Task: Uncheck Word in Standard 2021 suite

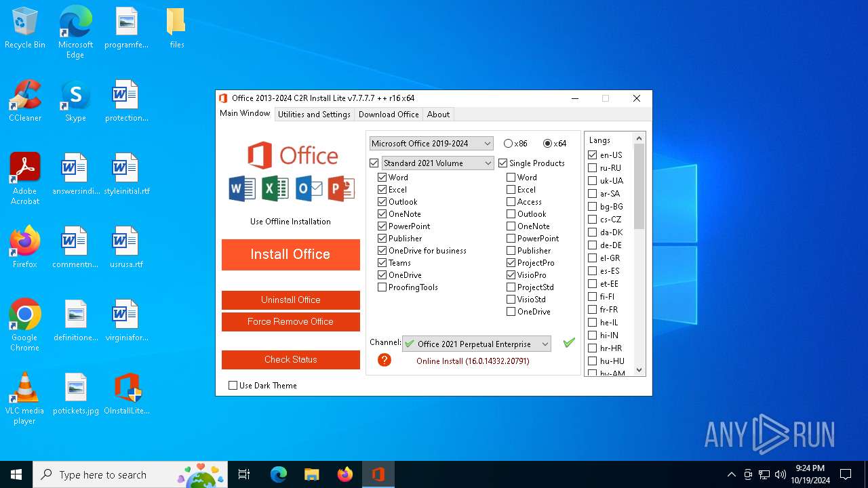Action: pos(382,178)
